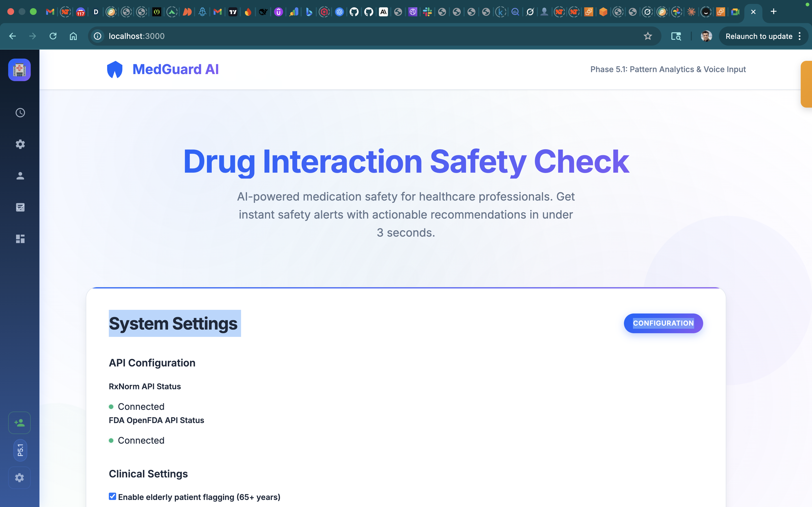This screenshot has height=507, width=812.
Task: Open the Chrome three-dot menu
Action: click(x=800, y=36)
